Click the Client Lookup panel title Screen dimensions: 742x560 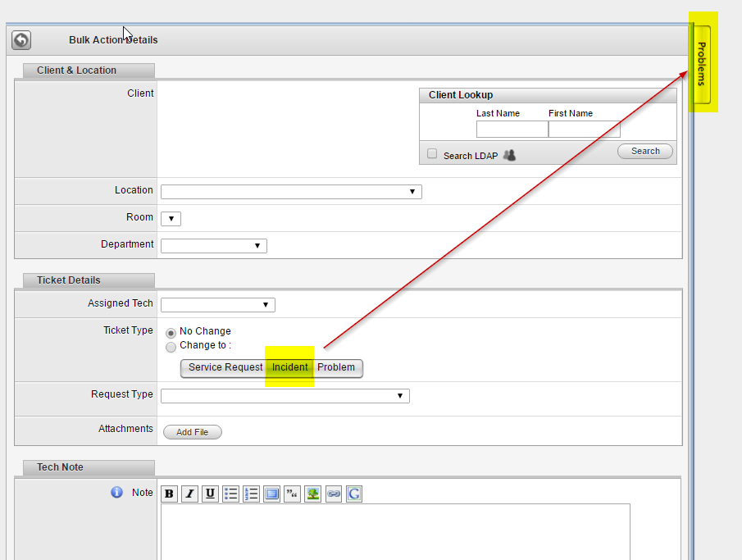461,95
